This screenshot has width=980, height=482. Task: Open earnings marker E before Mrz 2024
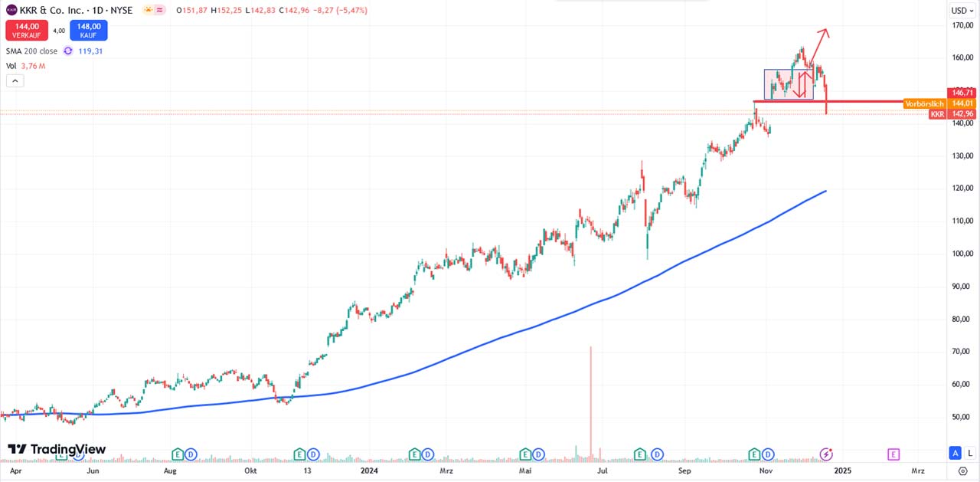414,454
